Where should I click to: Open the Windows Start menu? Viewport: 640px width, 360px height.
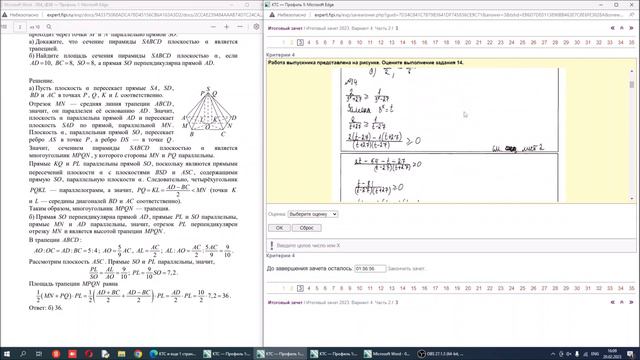(x=7, y=354)
